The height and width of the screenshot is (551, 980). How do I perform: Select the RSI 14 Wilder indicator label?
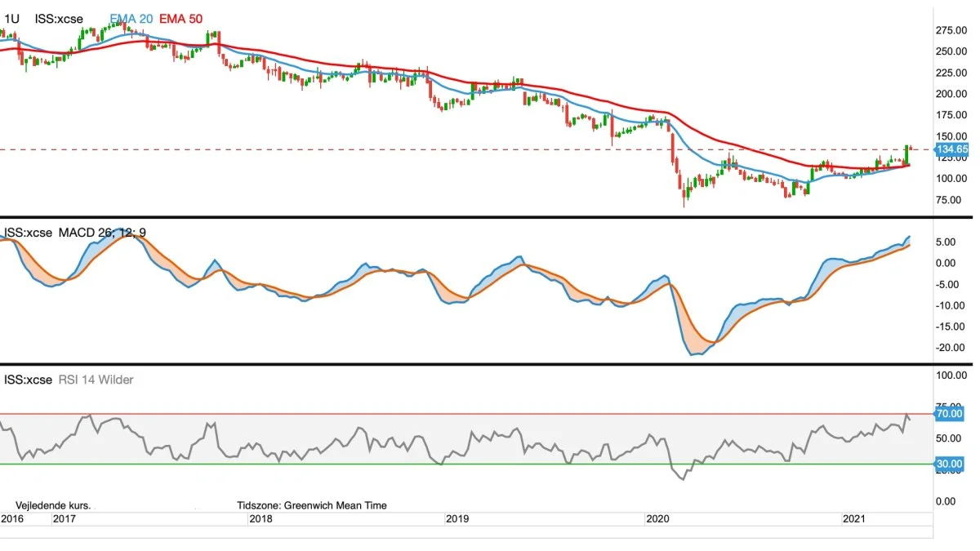tap(96, 380)
